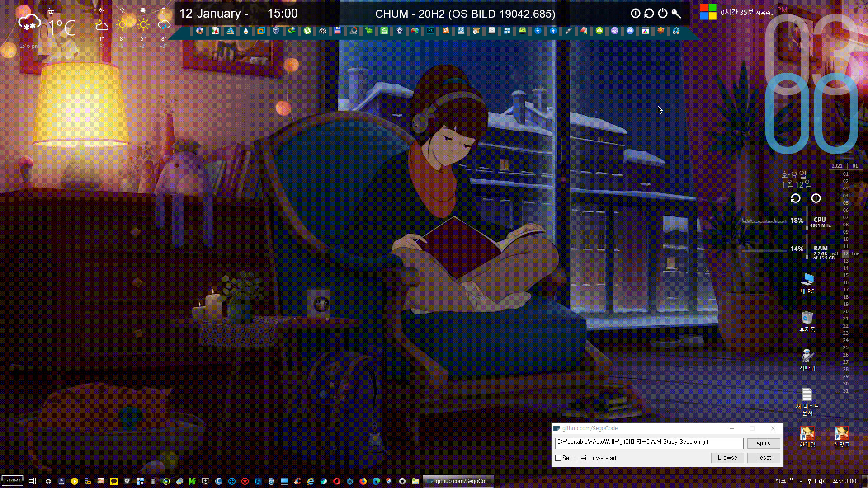Click the refresh icon beside the date widget
The image size is (868, 488).
(795, 198)
